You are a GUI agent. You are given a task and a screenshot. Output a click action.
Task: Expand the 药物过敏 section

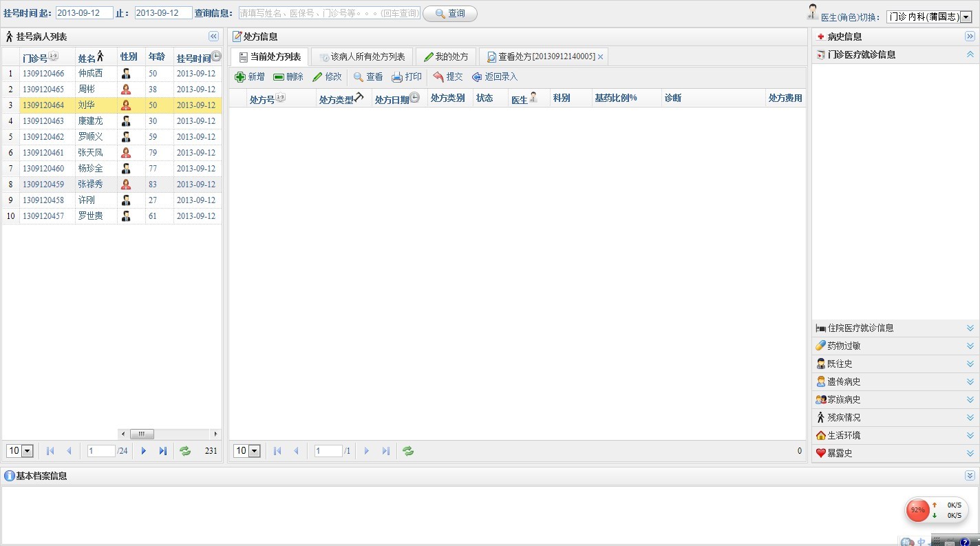pos(970,346)
